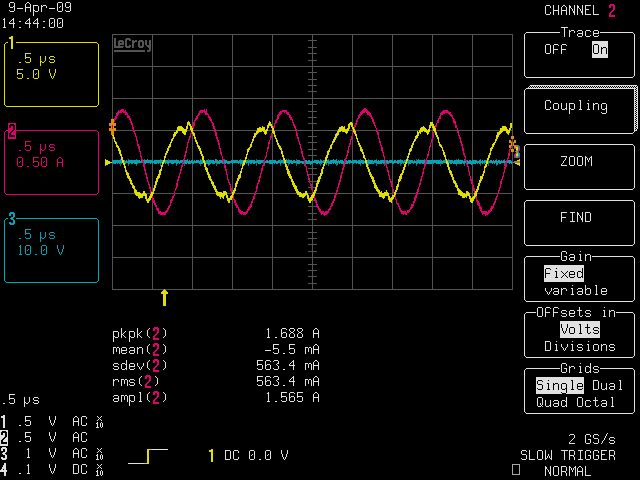Click the mean(2) measurement label
This screenshot has height=480, width=640.
(140, 349)
